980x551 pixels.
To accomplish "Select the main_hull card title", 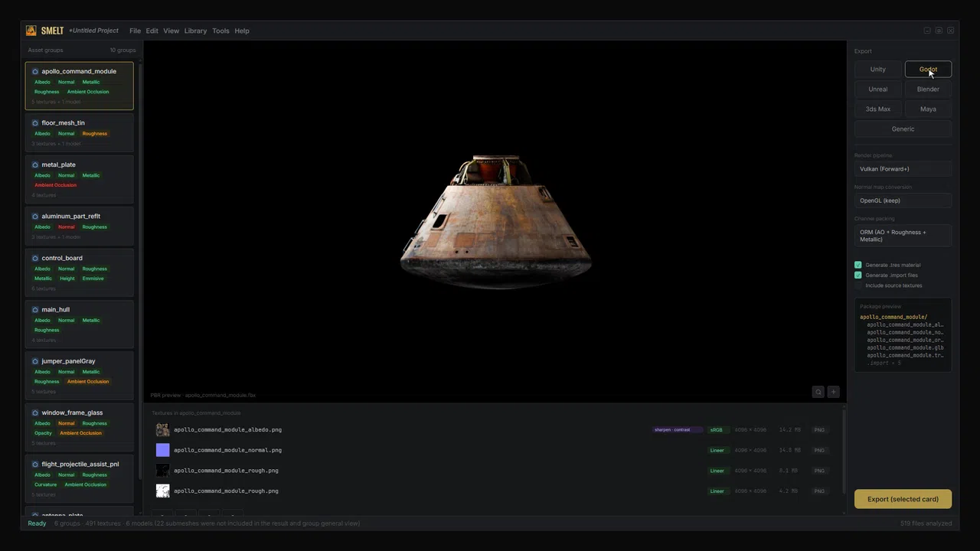I will 55,309.
